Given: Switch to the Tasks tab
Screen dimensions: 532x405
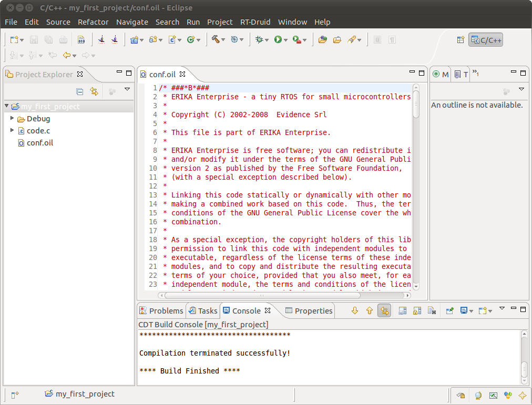Looking at the screenshot, I should pyautogui.click(x=203, y=311).
